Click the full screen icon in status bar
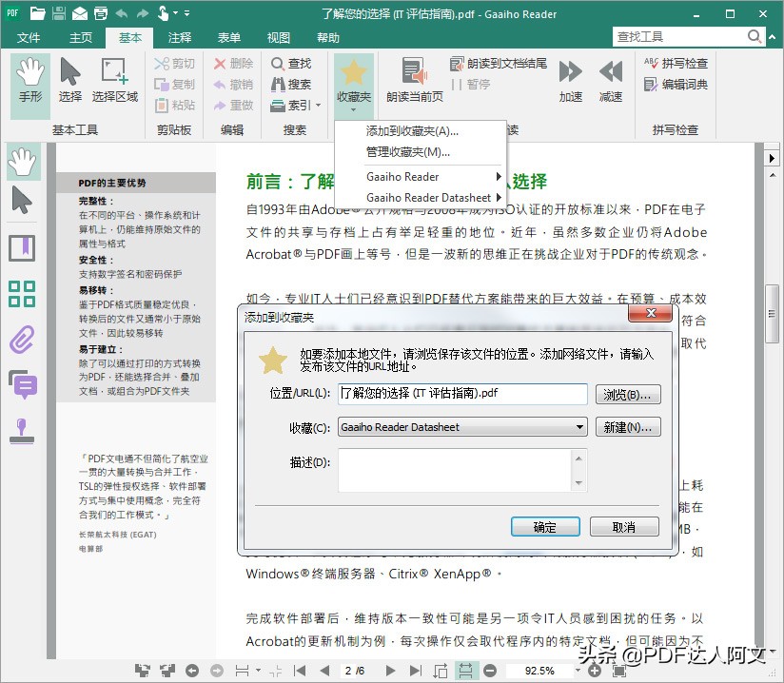Image resolution: width=784 pixels, height=683 pixels. click(619, 671)
